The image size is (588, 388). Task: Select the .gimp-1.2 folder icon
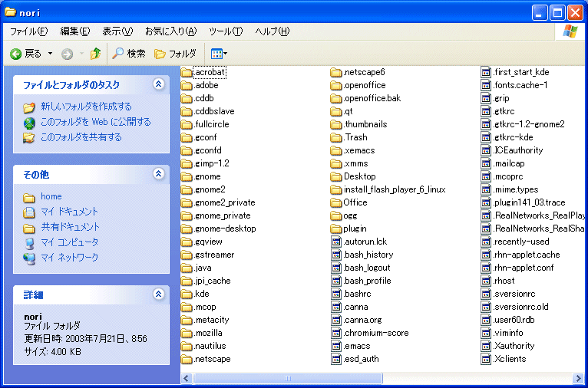pos(187,163)
